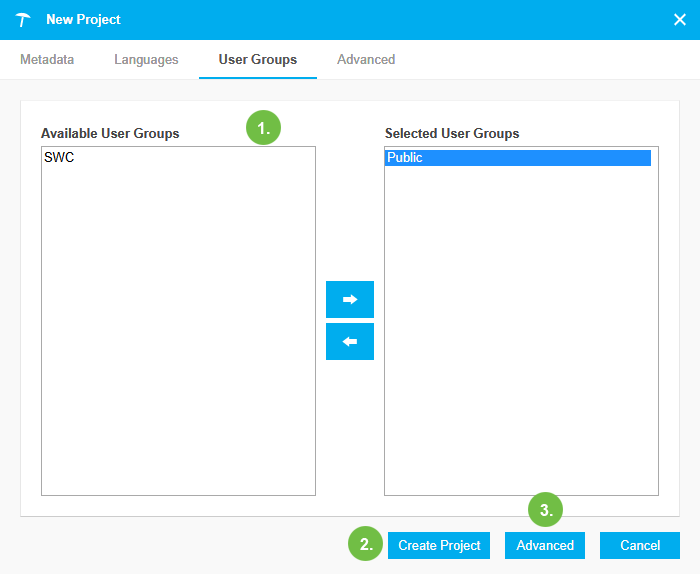
Task: Cancel the new project dialog
Action: click(x=639, y=545)
